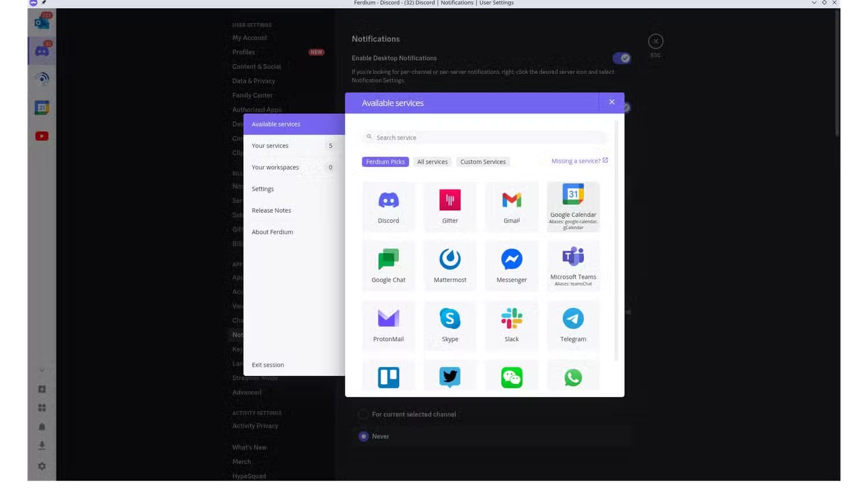Add the Mattermost service

(450, 266)
